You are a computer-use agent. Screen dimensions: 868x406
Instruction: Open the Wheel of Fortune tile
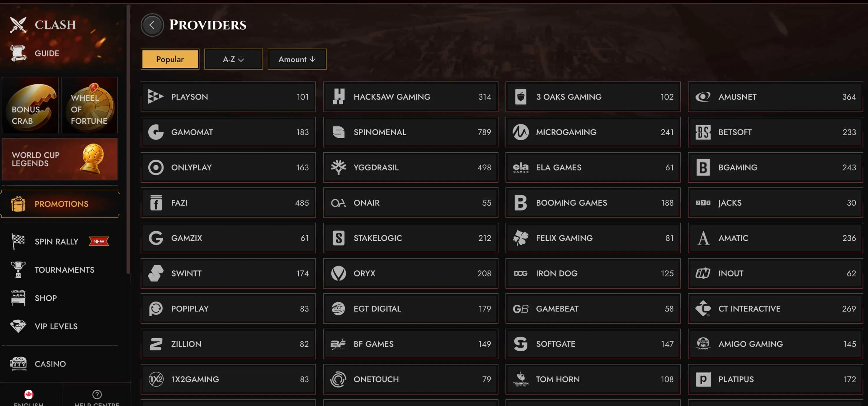[x=89, y=105]
